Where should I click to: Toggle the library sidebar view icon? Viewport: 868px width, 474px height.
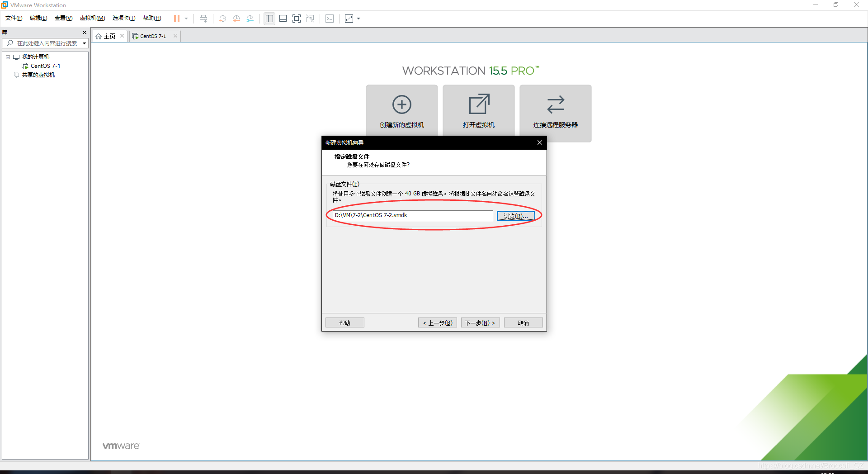269,19
